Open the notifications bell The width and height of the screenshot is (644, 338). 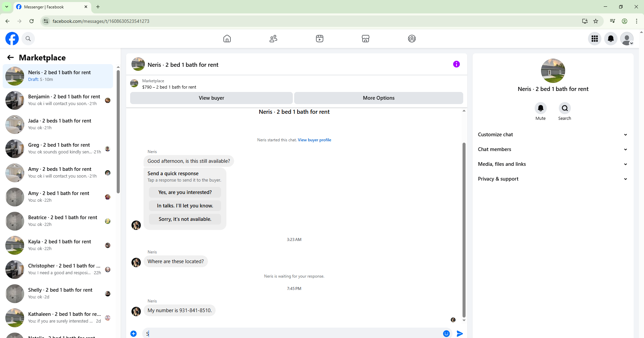tap(611, 39)
